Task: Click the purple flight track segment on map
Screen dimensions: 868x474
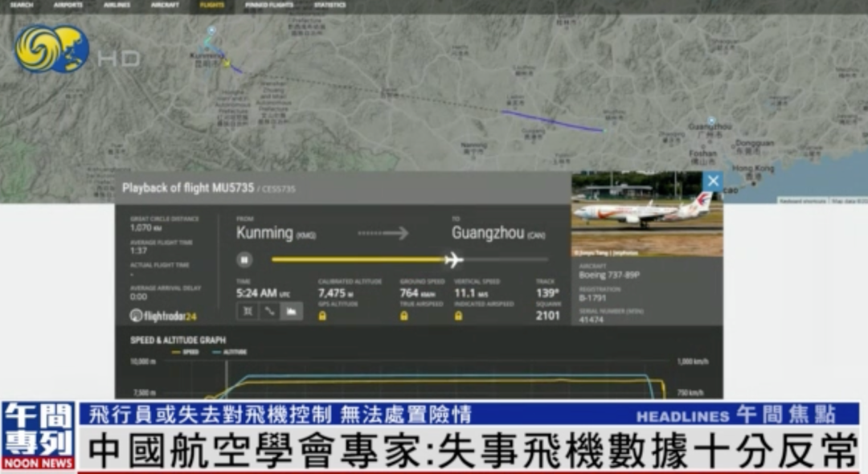Action: click(552, 121)
